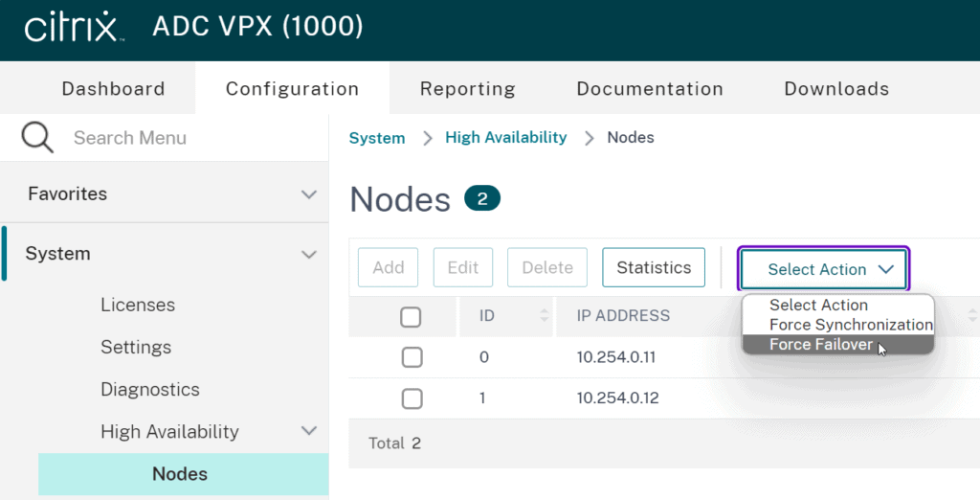Image resolution: width=980 pixels, height=500 pixels.
Task: Click the Add button
Action: 389,267
